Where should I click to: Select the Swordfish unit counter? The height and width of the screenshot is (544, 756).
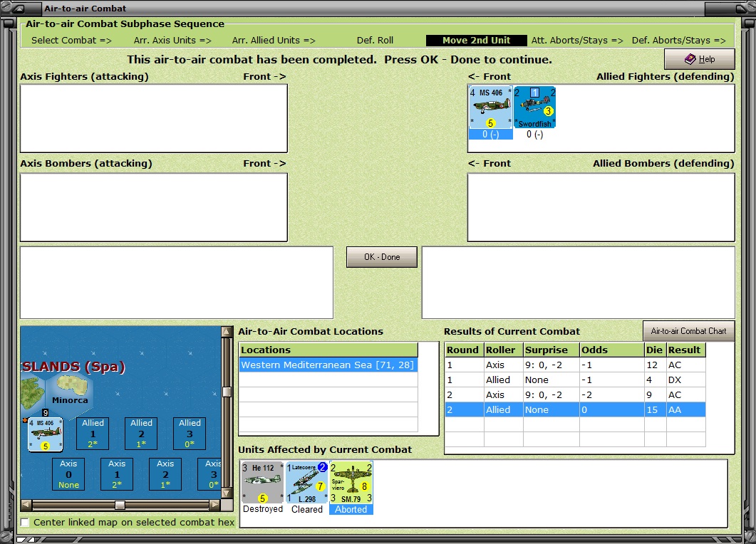[x=534, y=108]
